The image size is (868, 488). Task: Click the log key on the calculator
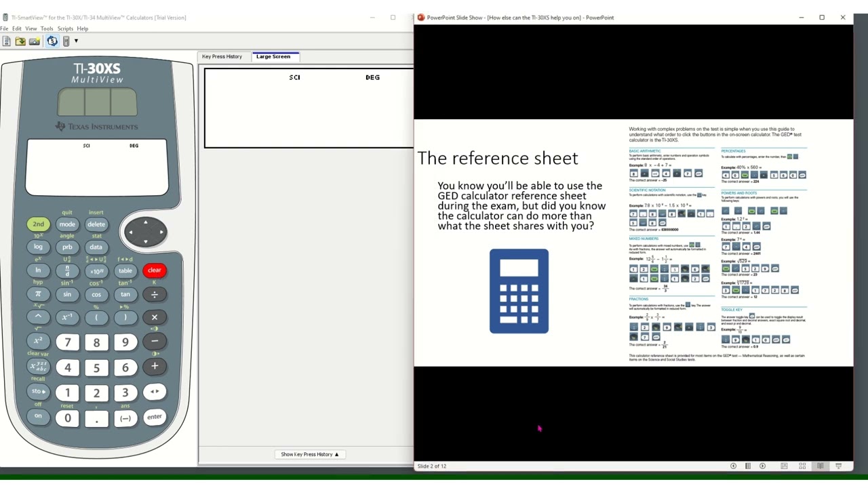click(x=38, y=247)
